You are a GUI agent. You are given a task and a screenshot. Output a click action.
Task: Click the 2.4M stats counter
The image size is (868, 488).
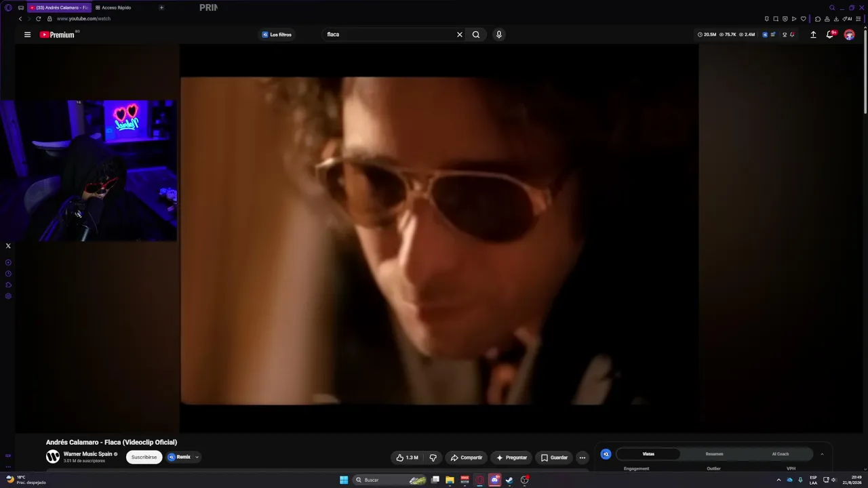click(x=747, y=35)
